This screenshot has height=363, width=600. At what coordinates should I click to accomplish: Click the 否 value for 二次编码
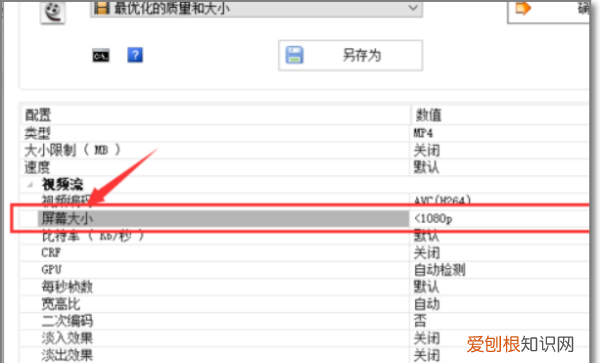(420, 321)
